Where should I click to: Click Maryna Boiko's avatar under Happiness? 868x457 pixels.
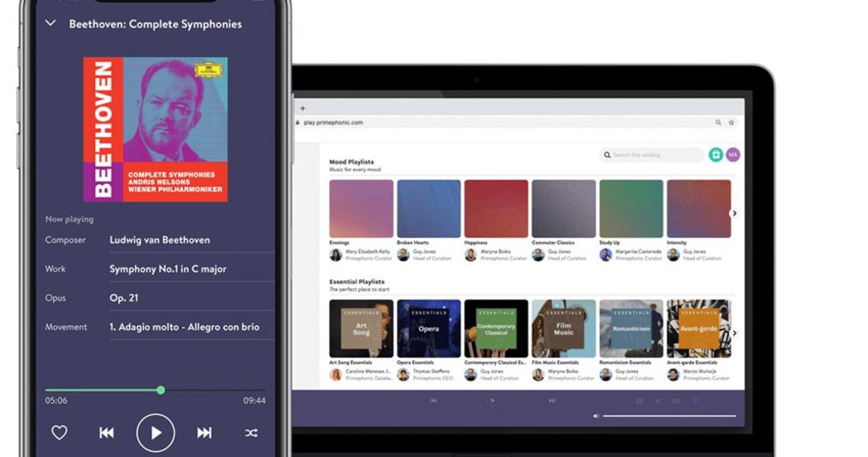(471, 255)
